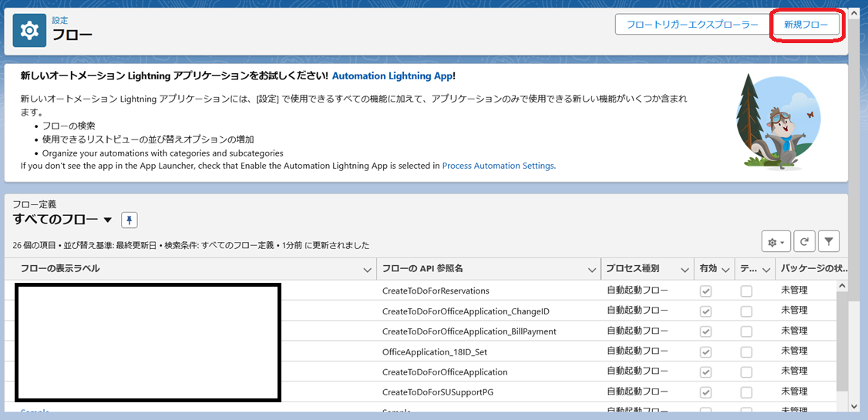This screenshot has width=868, height=420.
Task: Sort by プロセス種別 header
Action: (633, 269)
